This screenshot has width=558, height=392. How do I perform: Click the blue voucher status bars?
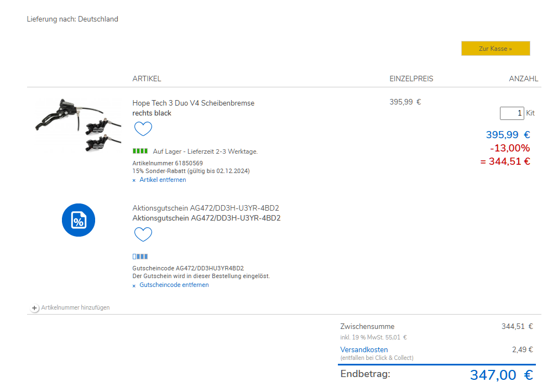pyautogui.click(x=140, y=257)
